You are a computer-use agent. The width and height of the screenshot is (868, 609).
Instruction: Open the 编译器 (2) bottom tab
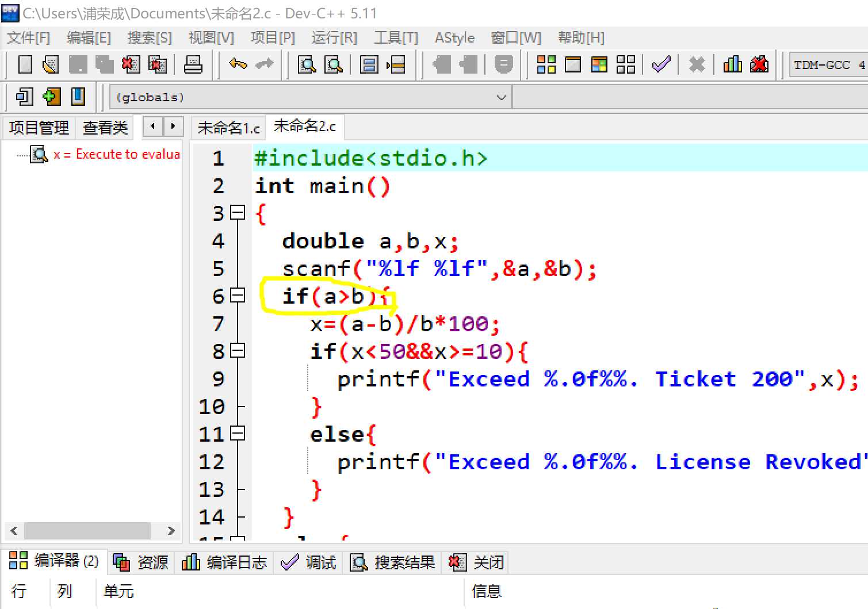54,561
